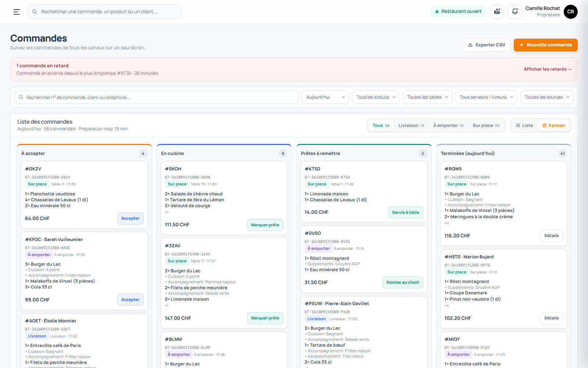588x368 pixels.
Task: Switch to Liste view
Action: tap(524, 125)
